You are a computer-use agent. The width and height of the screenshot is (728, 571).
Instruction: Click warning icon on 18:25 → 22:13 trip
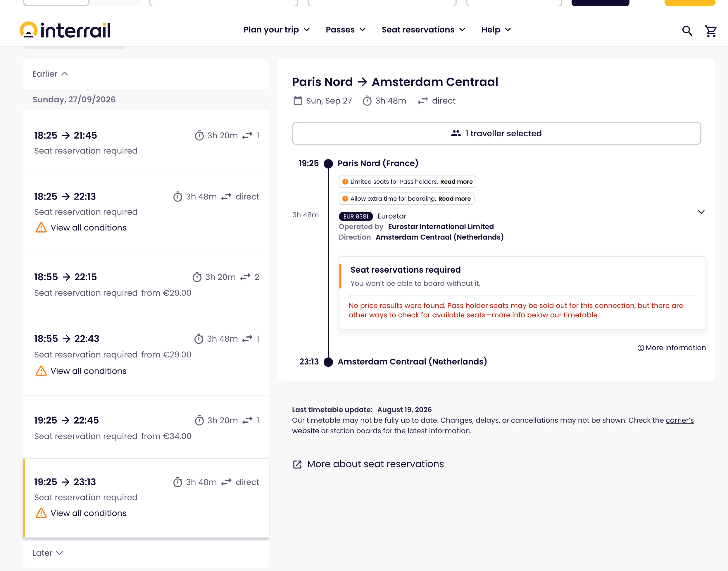coord(41,228)
